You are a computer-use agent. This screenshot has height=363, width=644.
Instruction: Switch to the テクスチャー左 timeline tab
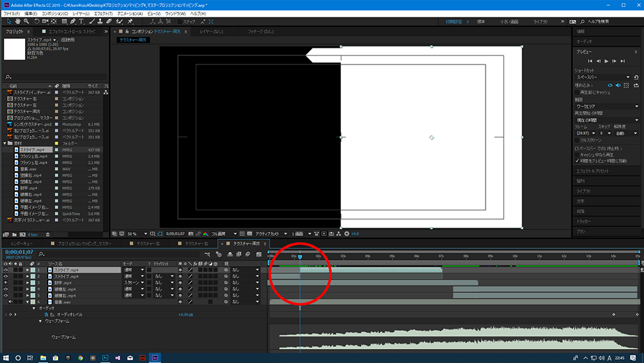click(x=148, y=244)
